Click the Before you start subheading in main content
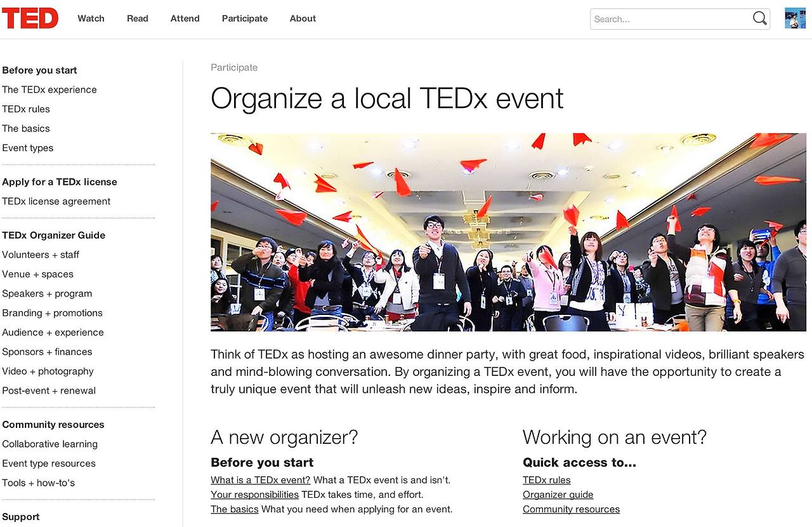Image resolution: width=812 pixels, height=527 pixels. pos(262,462)
